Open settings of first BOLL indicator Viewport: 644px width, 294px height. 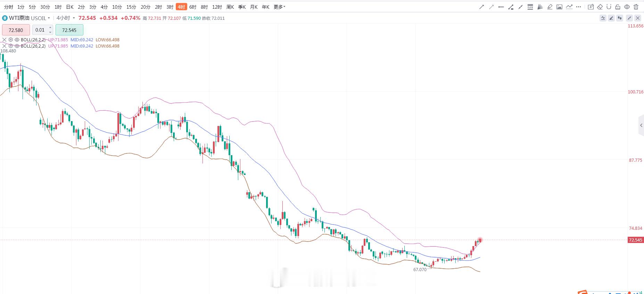[11, 40]
